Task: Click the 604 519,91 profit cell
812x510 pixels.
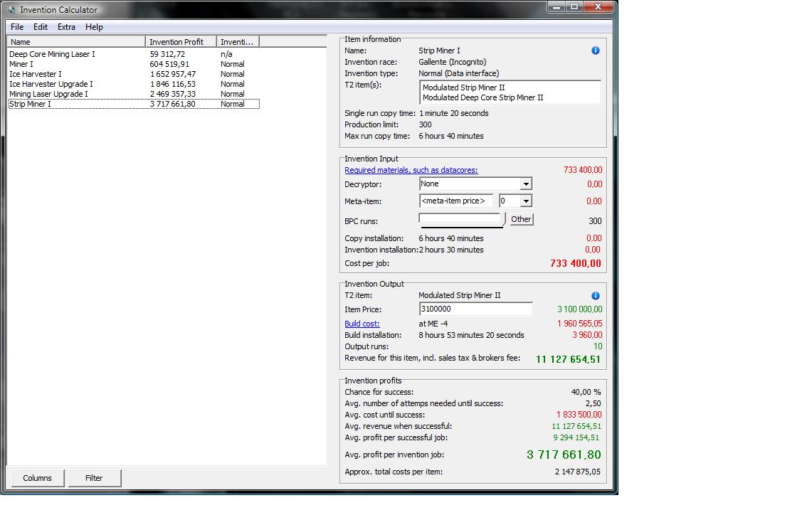Action: 169,64
